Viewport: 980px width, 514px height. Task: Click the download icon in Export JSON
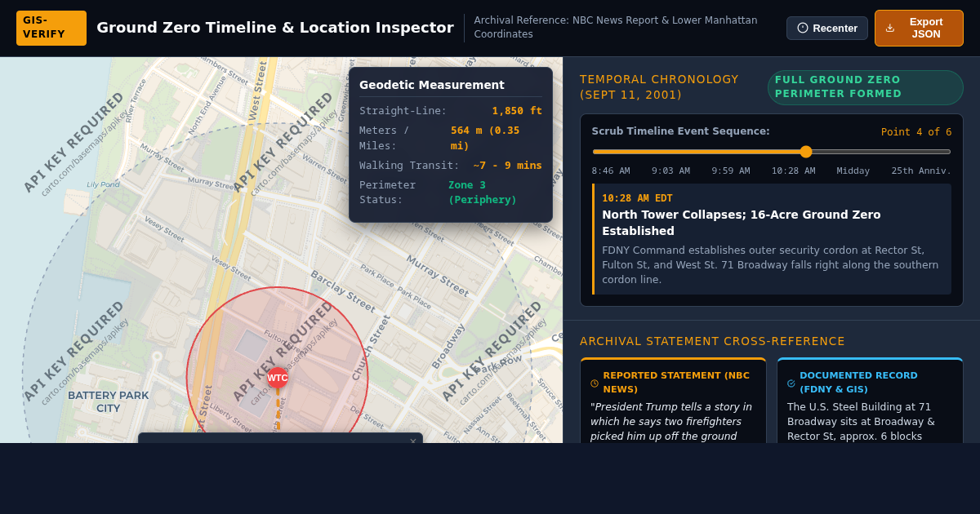[890, 28]
